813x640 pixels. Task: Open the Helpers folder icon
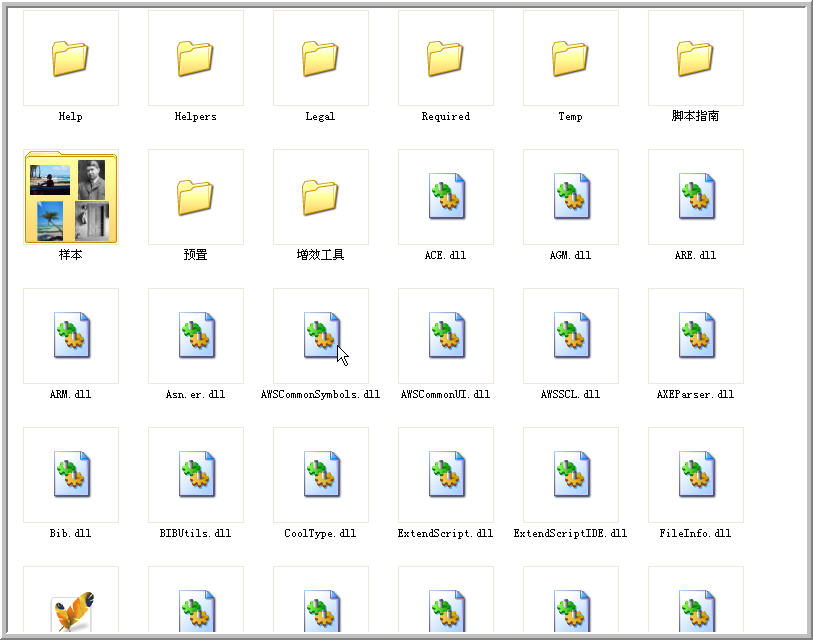point(195,59)
